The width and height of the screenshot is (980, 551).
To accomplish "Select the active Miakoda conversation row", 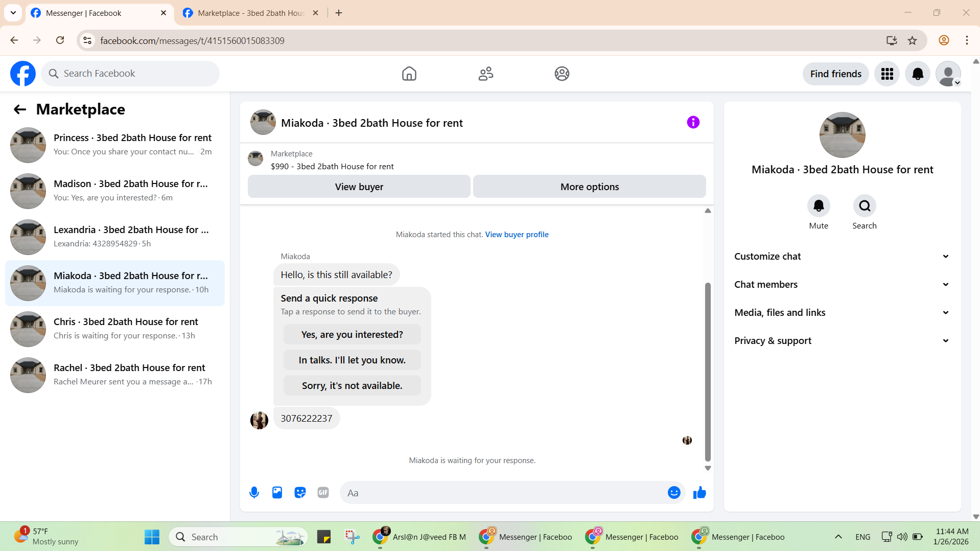I will click(115, 283).
